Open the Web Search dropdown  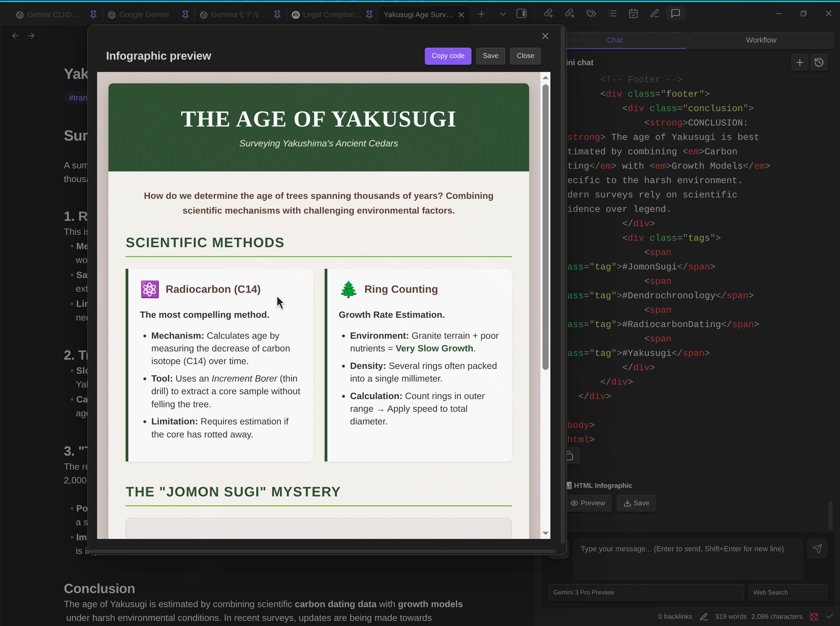(787, 592)
